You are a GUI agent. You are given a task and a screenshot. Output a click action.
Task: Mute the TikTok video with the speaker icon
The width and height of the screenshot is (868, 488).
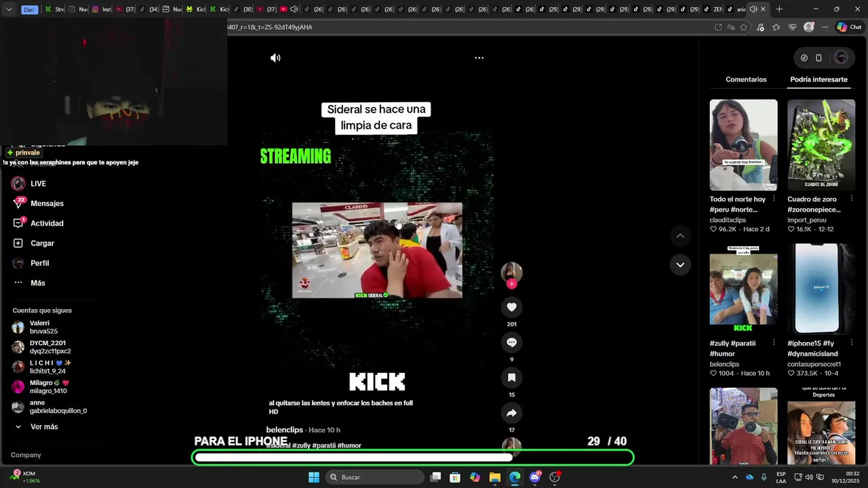(275, 58)
